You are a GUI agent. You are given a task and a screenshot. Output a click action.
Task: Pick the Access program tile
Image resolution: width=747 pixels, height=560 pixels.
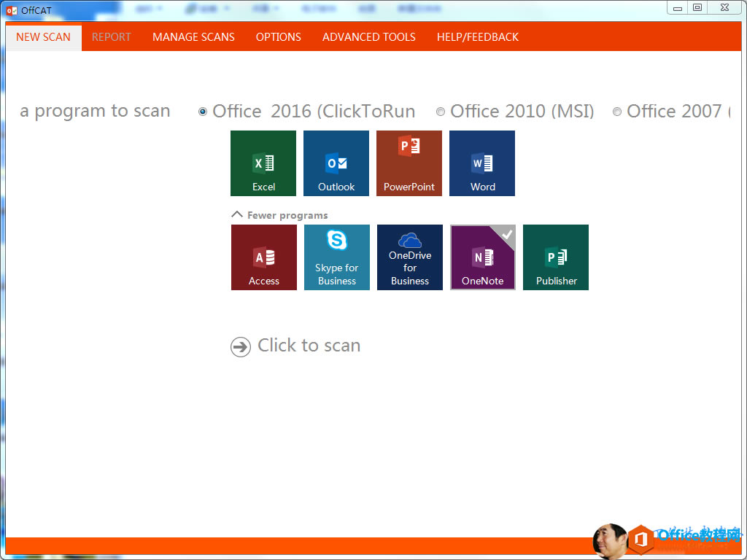(x=263, y=257)
